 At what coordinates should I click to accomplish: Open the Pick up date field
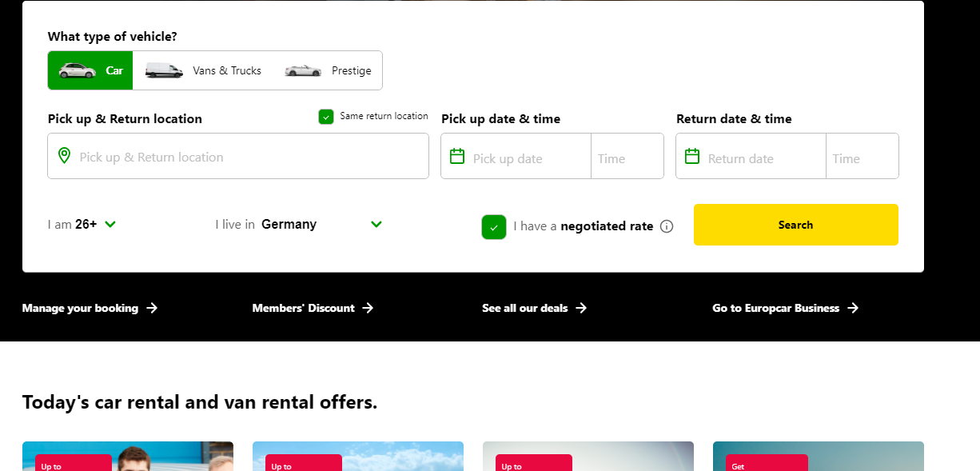point(516,156)
